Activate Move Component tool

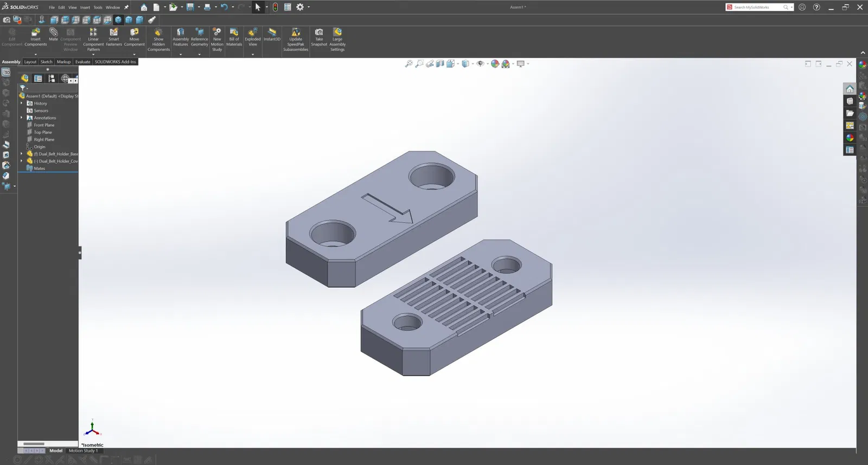[x=134, y=37]
